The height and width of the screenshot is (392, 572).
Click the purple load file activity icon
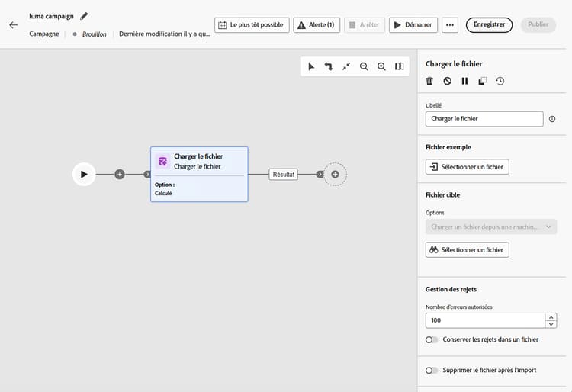pos(162,161)
